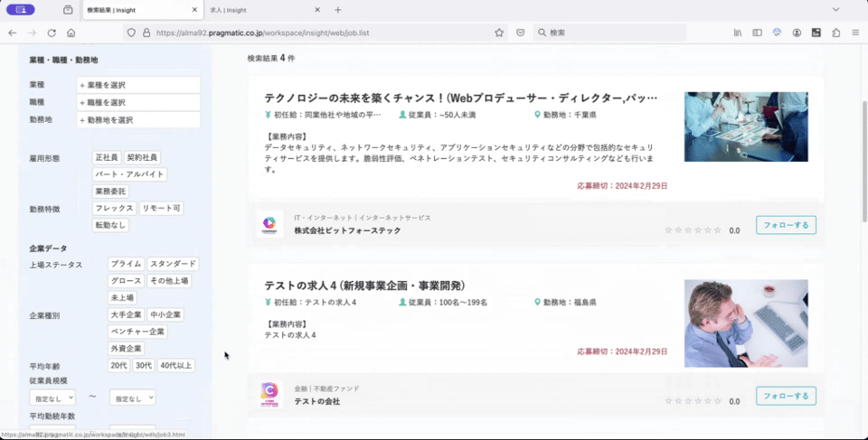Open the minimum 従業員規模 dropdown

click(x=52, y=398)
